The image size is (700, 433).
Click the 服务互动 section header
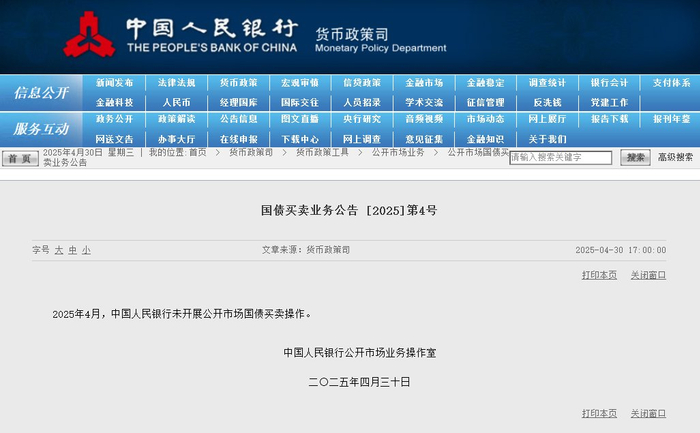41,129
